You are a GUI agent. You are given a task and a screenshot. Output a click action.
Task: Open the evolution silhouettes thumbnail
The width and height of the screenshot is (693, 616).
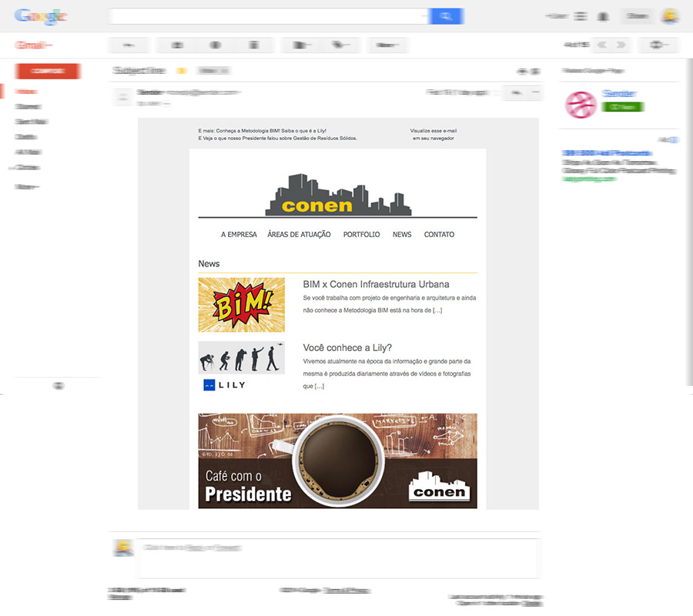pyautogui.click(x=241, y=357)
